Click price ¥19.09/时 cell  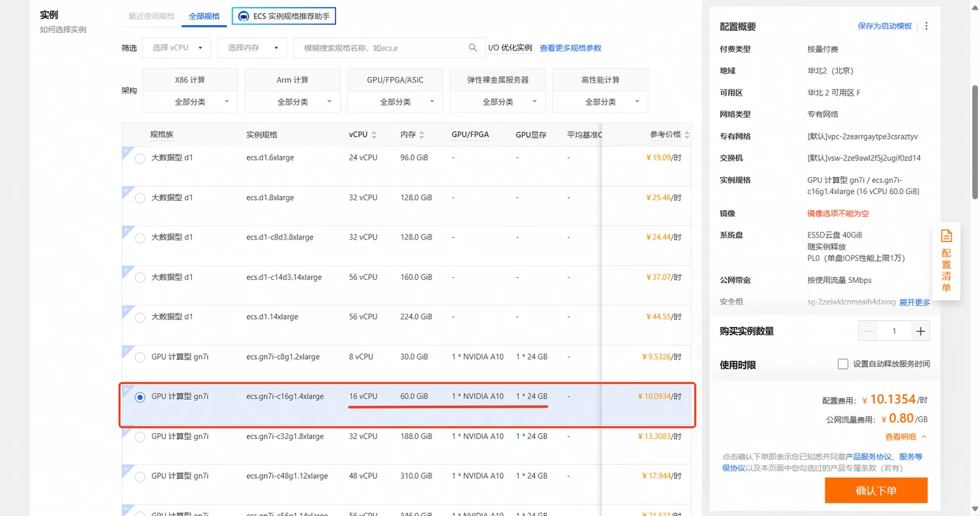(664, 158)
